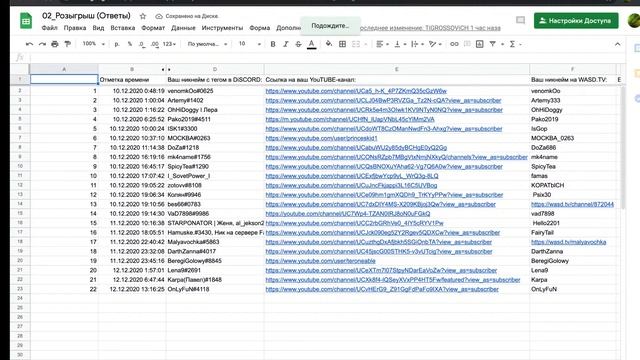The height and width of the screenshot is (360, 640).
Task: Open the Правка menu
Action: tap(75, 28)
